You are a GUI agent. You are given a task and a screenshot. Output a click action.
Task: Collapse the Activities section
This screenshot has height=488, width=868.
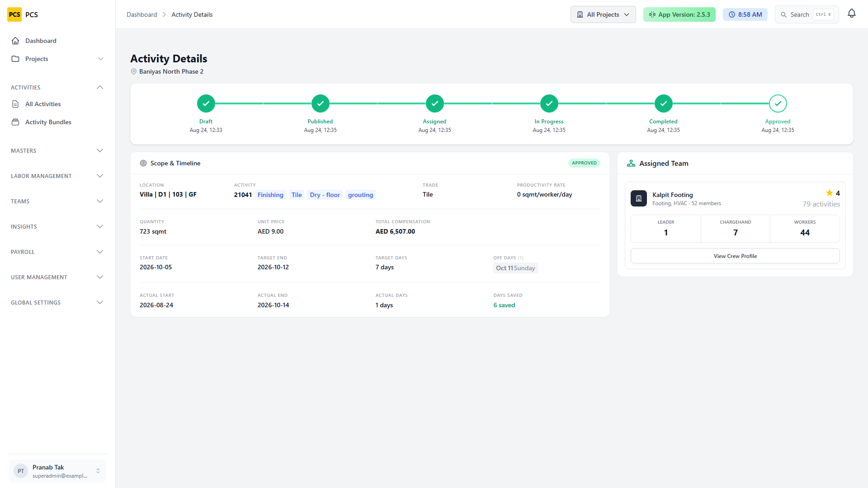pyautogui.click(x=57, y=87)
